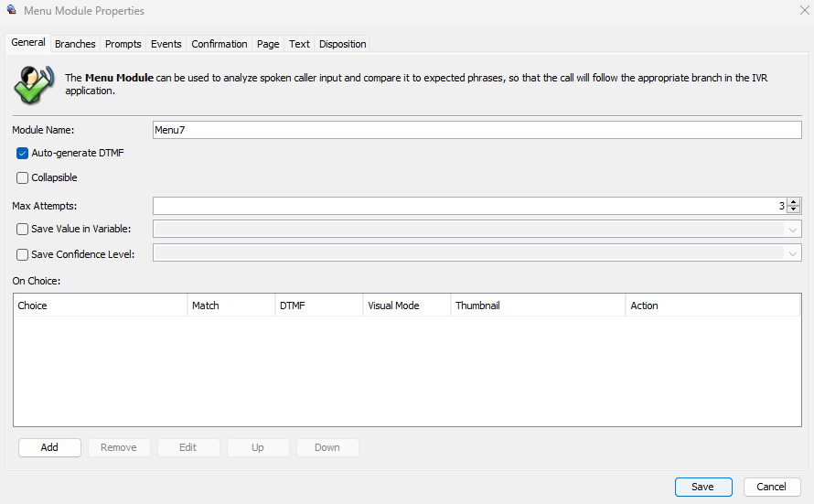
Task: Click the Menu Module checkmark icon
Action: (x=34, y=84)
